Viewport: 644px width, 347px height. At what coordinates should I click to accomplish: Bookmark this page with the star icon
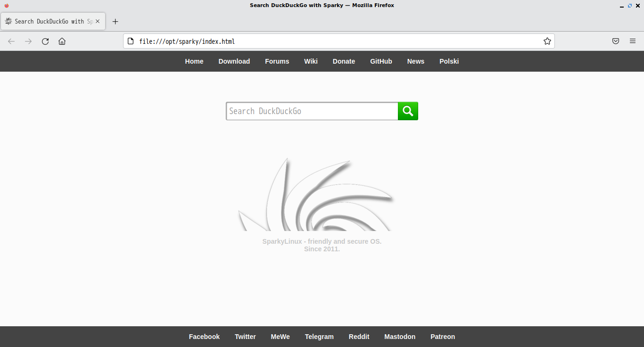pos(547,41)
